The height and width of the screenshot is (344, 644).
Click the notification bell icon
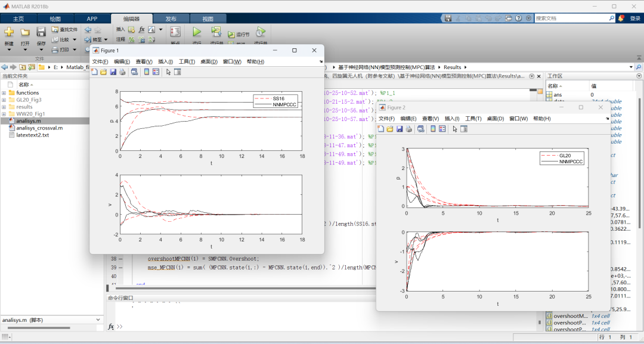click(621, 18)
